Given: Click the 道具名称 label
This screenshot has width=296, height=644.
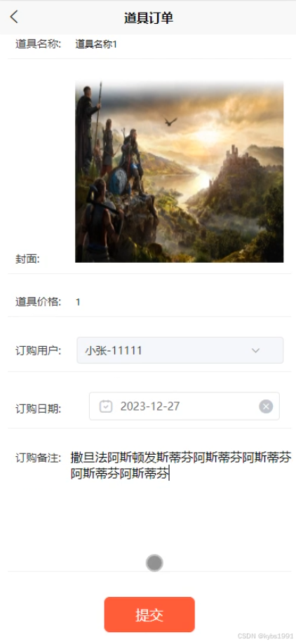Looking at the screenshot, I should (39, 44).
